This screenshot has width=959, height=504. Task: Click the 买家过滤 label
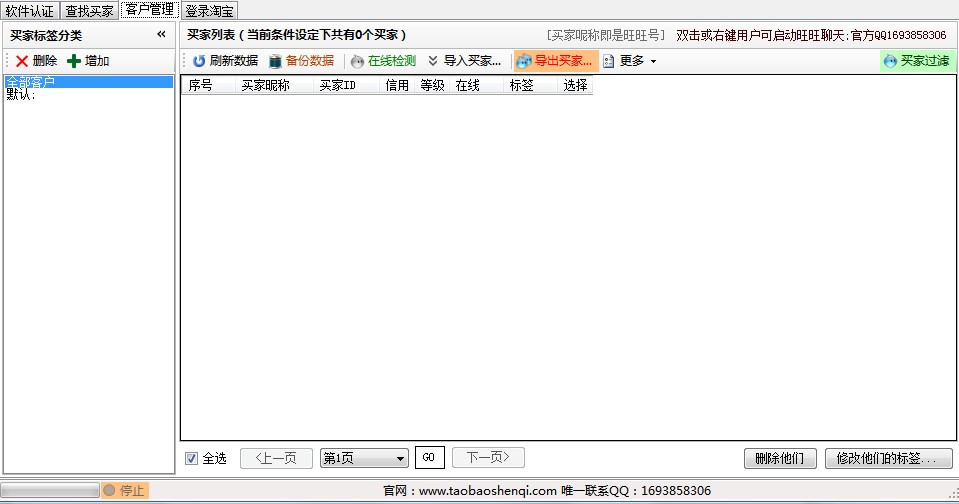[925, 61]
